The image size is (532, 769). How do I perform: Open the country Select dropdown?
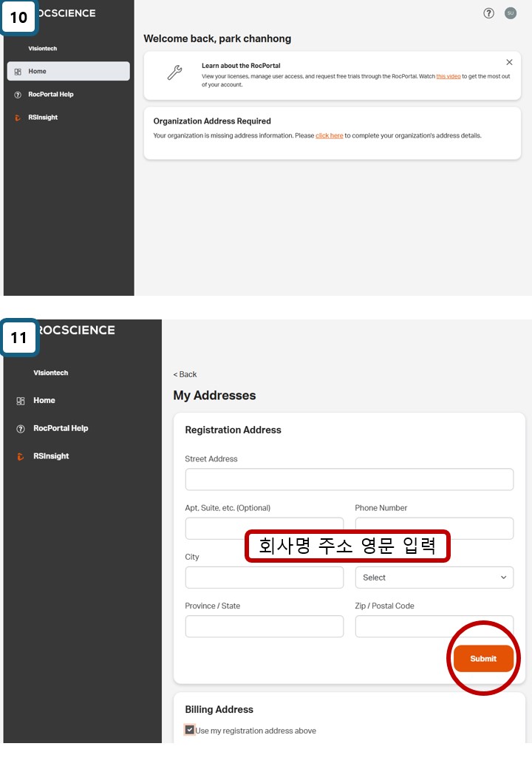point(434,577)
